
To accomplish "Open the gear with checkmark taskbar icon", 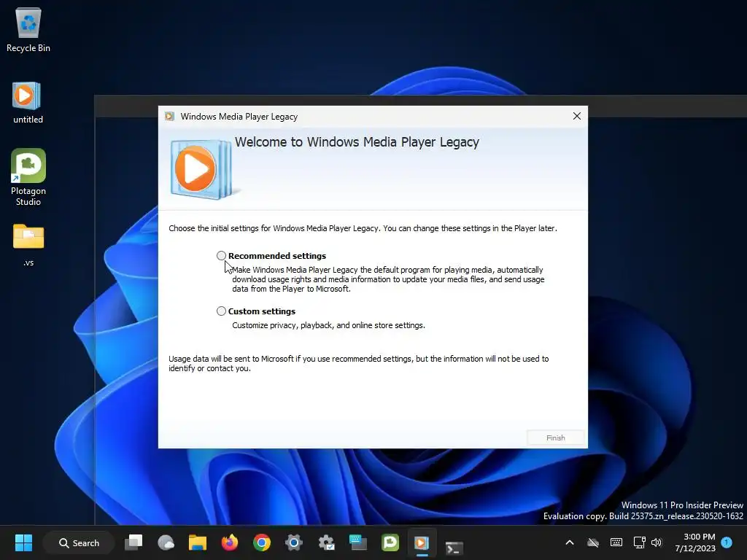I will [326, 542].
